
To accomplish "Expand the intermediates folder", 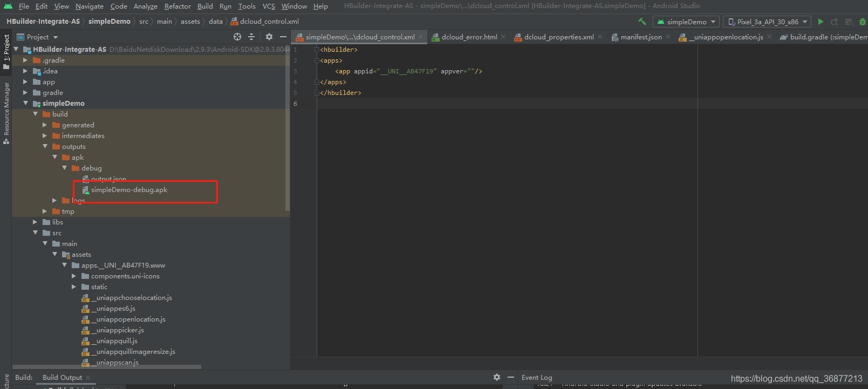I will point(45,136).
